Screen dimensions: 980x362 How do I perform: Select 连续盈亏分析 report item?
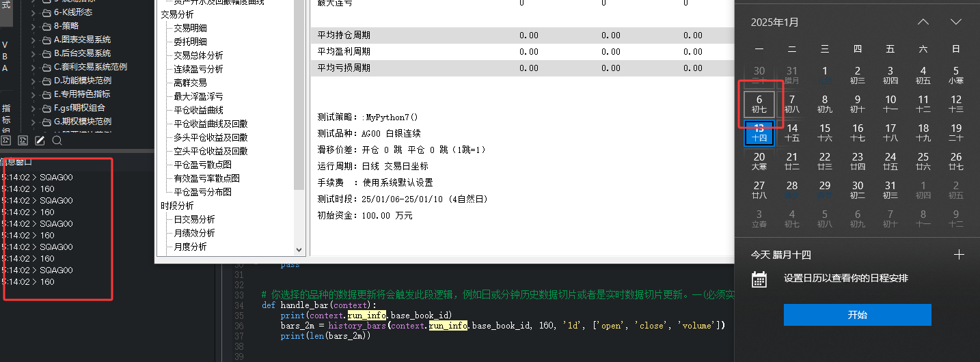tap(198, 69)
